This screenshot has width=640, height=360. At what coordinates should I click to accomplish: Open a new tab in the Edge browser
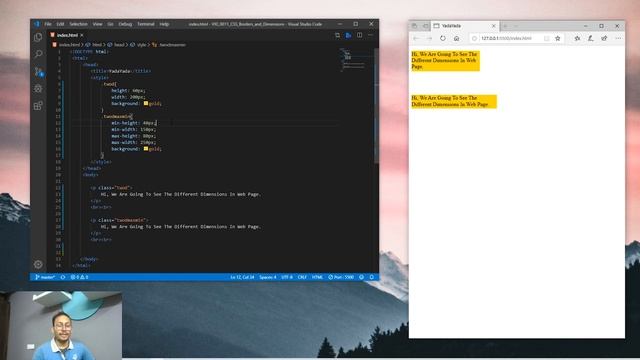(x=505, y=26)
